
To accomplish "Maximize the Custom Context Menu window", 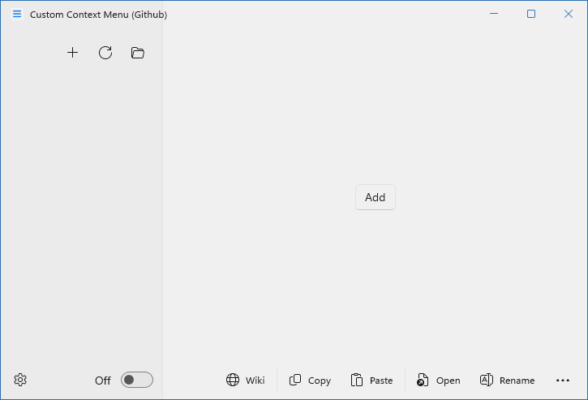I will coord(531,14).
